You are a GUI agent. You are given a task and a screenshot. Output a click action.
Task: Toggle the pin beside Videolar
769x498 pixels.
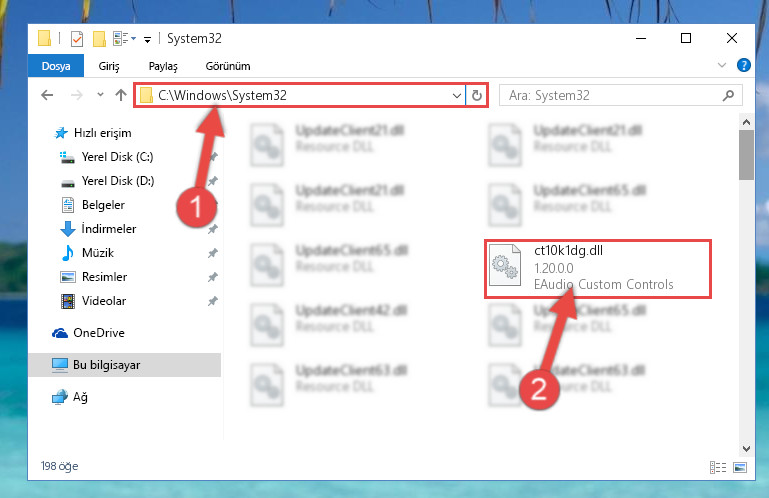pos(212,301)
